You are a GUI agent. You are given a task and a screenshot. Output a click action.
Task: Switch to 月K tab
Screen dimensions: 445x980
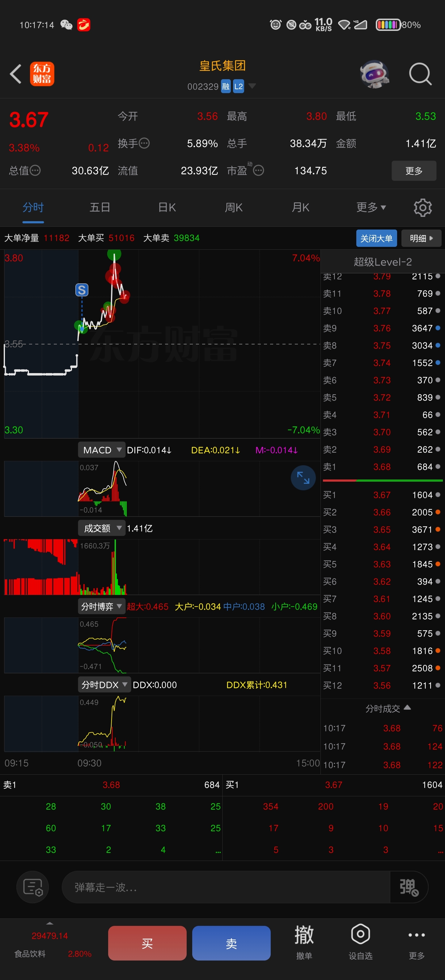(300, 208)
